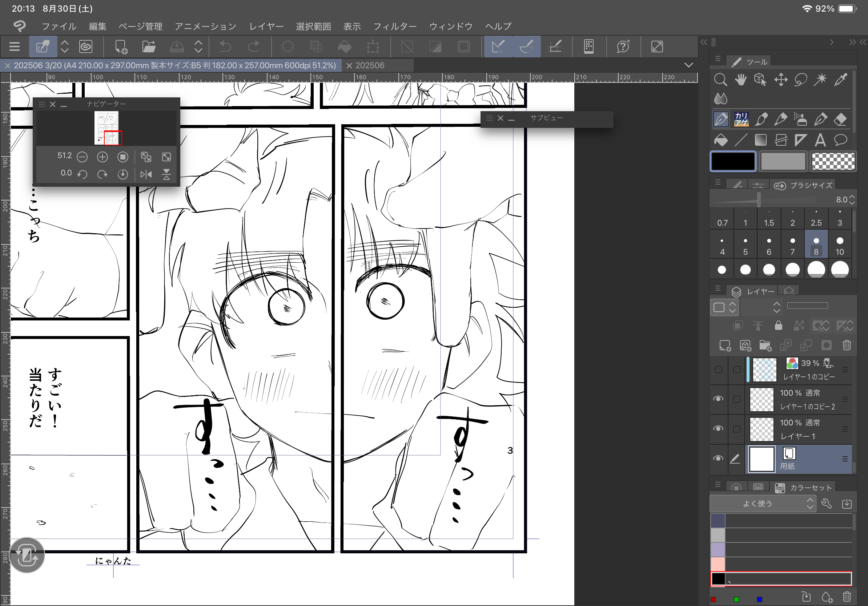Toggle visibility of 用紙 paper layer
Screen dimensions: 868x606
click(718, 458)
